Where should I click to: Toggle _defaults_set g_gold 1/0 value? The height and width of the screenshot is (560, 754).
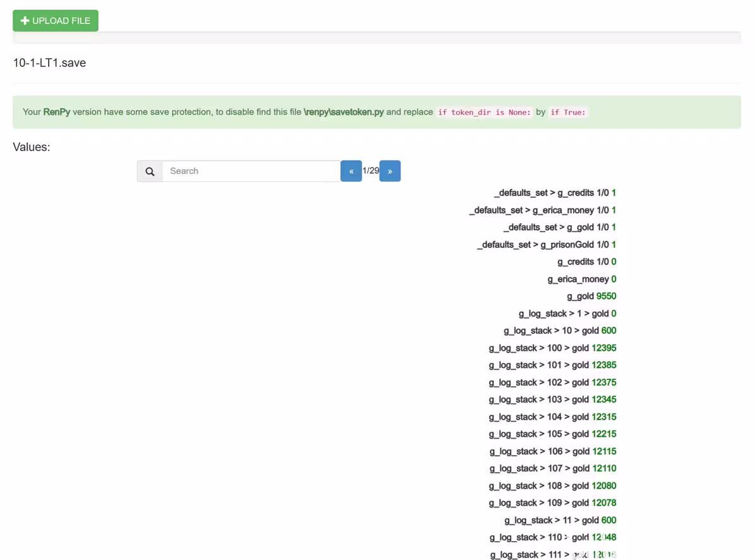tap(614, 227)
